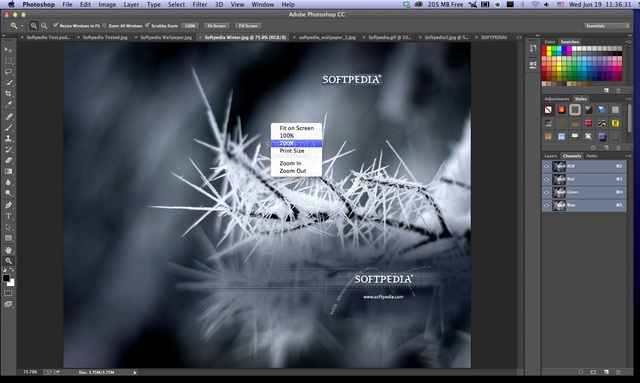
Task: Enable Zoom All Windows checkbox
Action: click(x=104, y=25)
